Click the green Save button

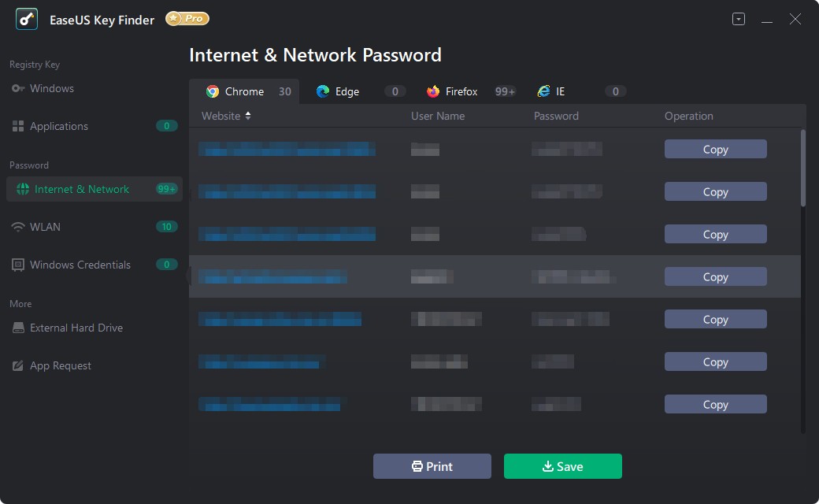(x=562, y=466)
